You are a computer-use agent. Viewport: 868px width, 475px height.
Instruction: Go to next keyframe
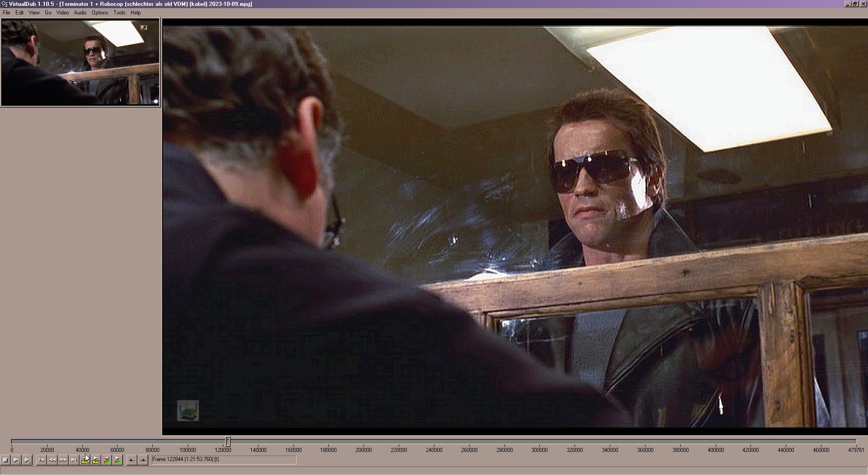point(96,460)
